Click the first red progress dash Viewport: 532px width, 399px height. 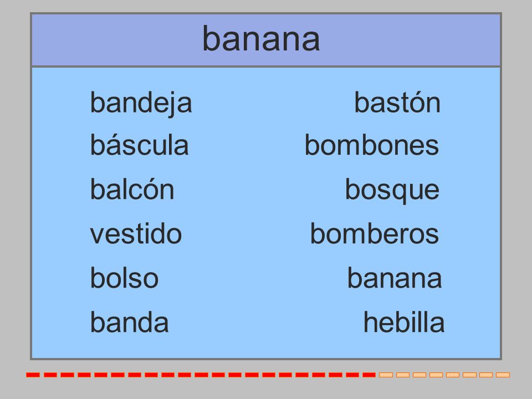pyautogui.click(x=33, y=375)
